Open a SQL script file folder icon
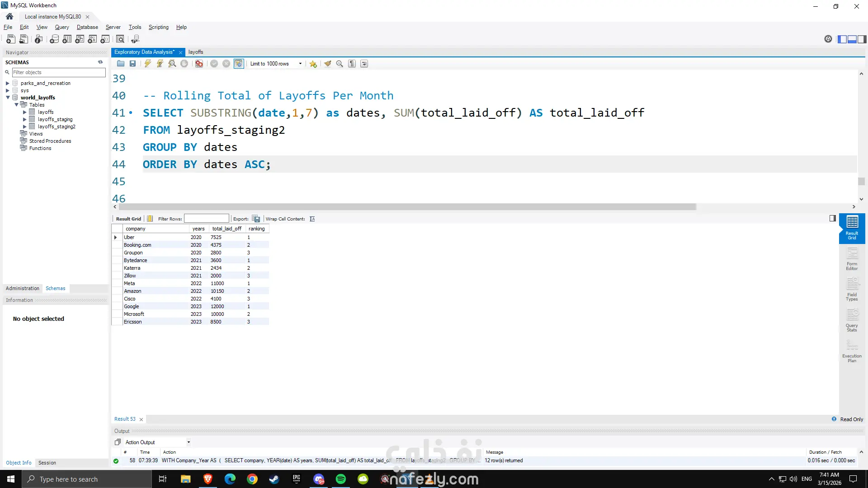Image resolution: width=868 pixels, height=488 pixels. tap(120, 64)
